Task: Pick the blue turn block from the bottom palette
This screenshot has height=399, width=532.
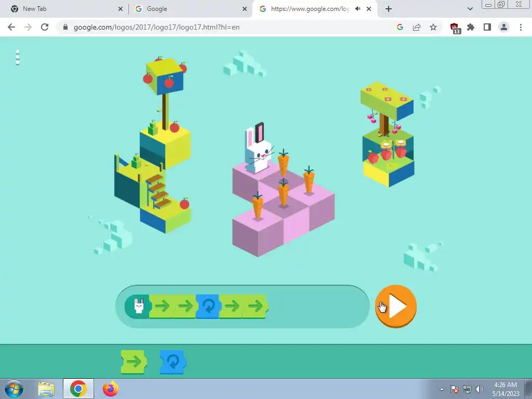Action: pos(173,362)
